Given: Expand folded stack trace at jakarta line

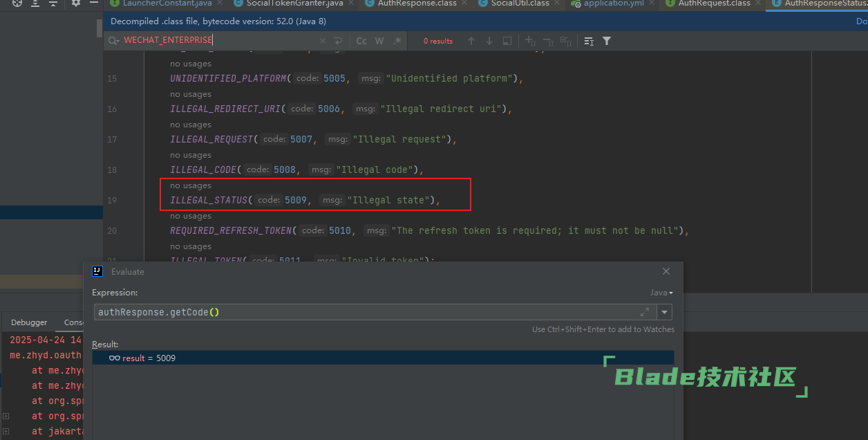Looking at the screenshot, I should (x=6, y=431).
